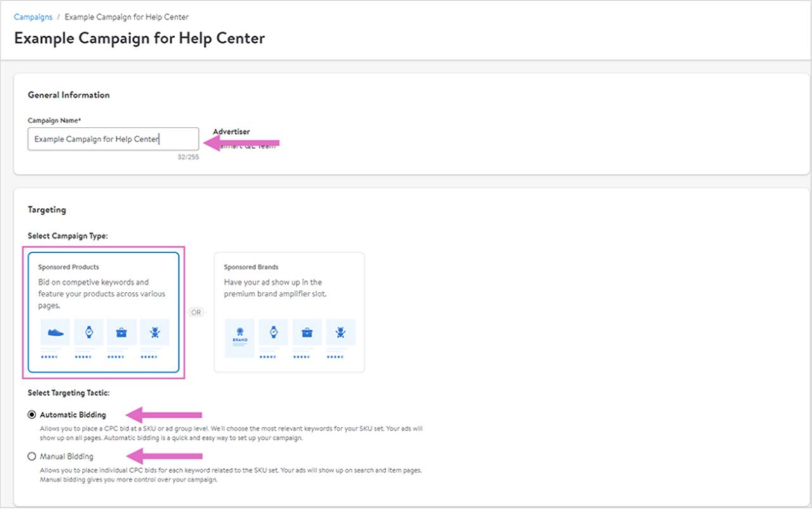812x509 pixels.
Task: Select the Manual Bidding option
Action: pos(31,456)
